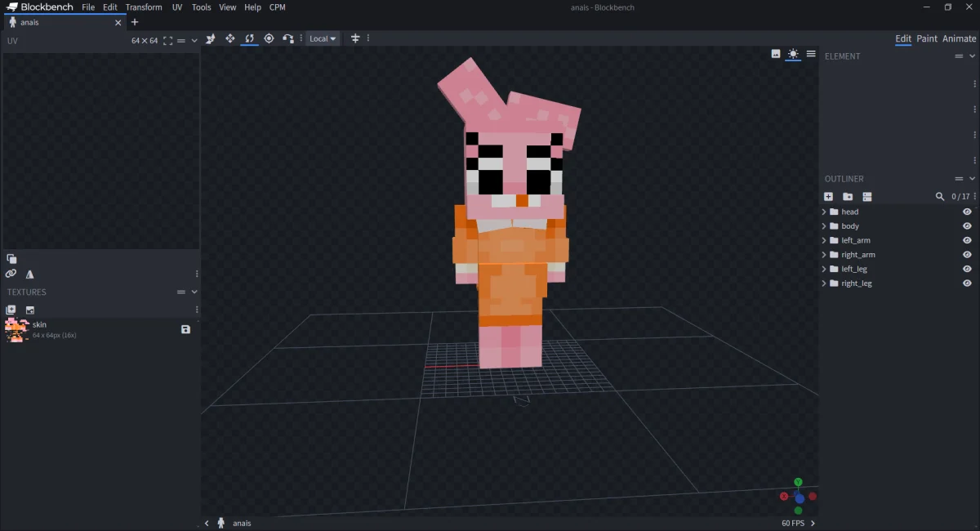The image size is (980, 531).
Task: Add a cube in the Outliner
Action: point(828,197)
